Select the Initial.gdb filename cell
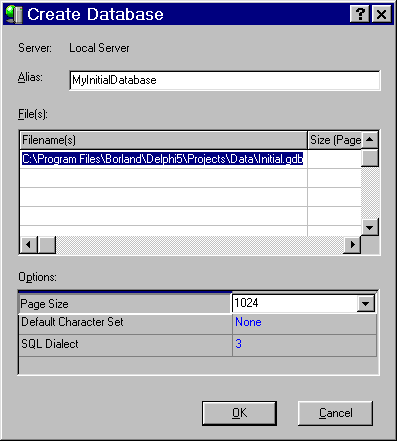The height and width of the screenshot is (441, 397). click(x=163, y=159)
